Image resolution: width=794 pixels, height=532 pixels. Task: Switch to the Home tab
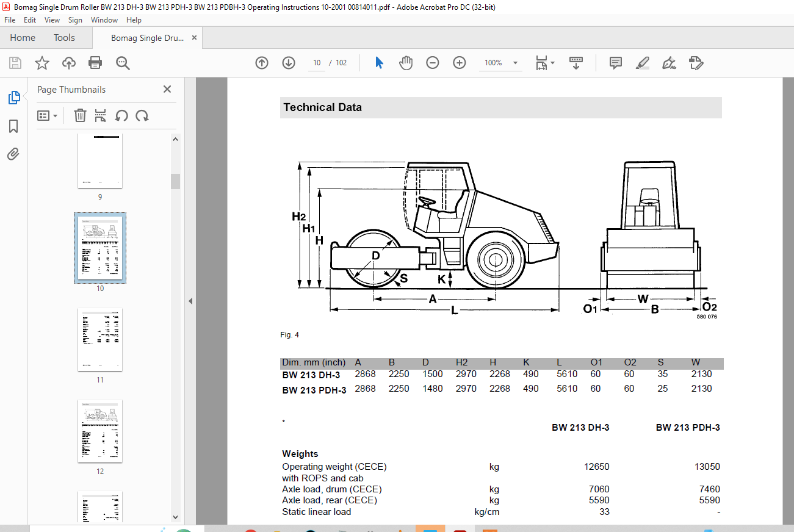pos(23,38)
